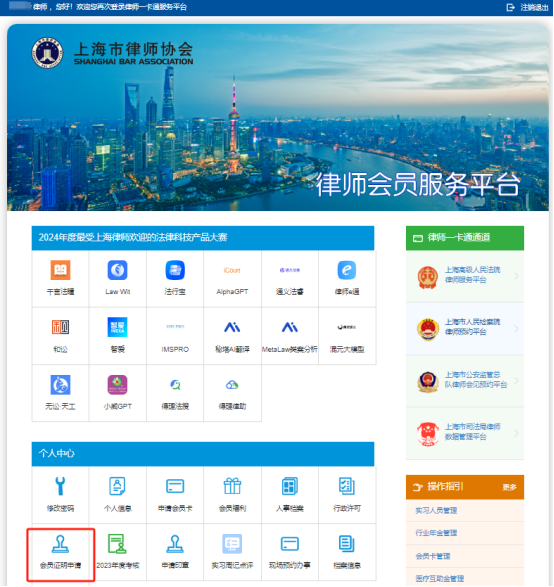
Task: Open the AlphaGPT iCourt tile
Action: 232,270
